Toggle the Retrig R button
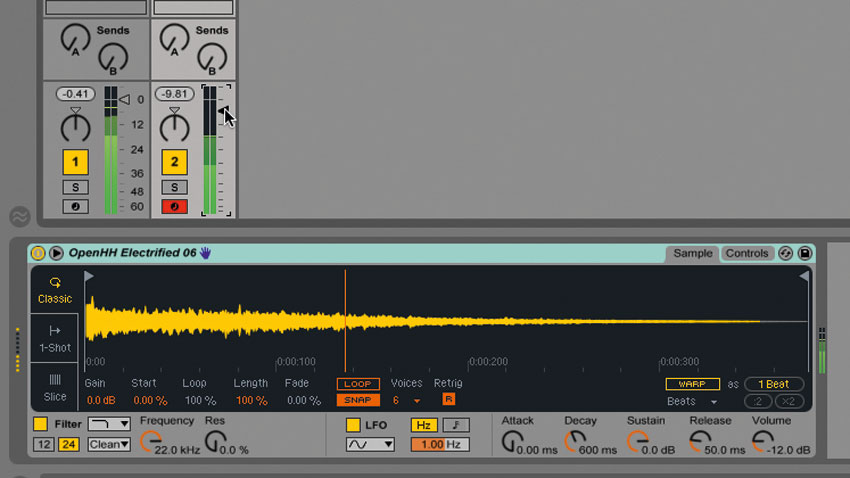 [x=448, y=399]
